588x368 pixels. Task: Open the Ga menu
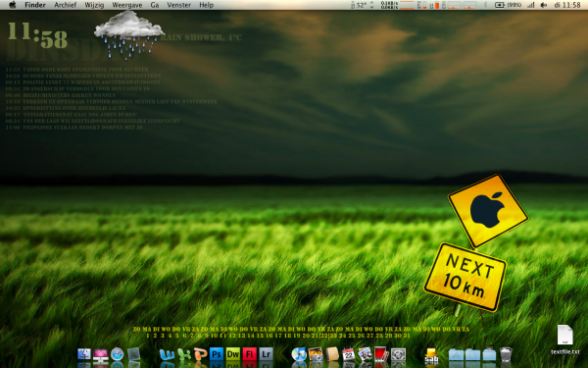pos(155,5)
